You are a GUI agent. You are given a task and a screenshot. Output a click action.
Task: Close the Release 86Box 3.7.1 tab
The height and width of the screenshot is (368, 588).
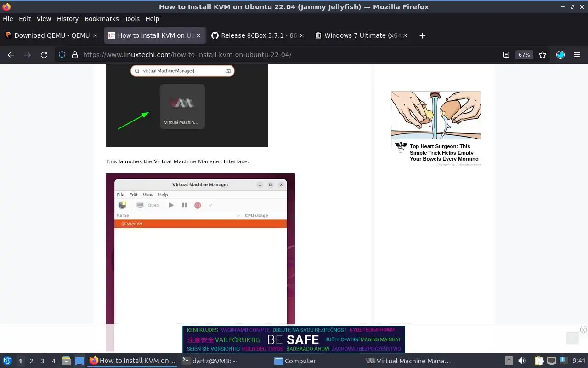302,35
